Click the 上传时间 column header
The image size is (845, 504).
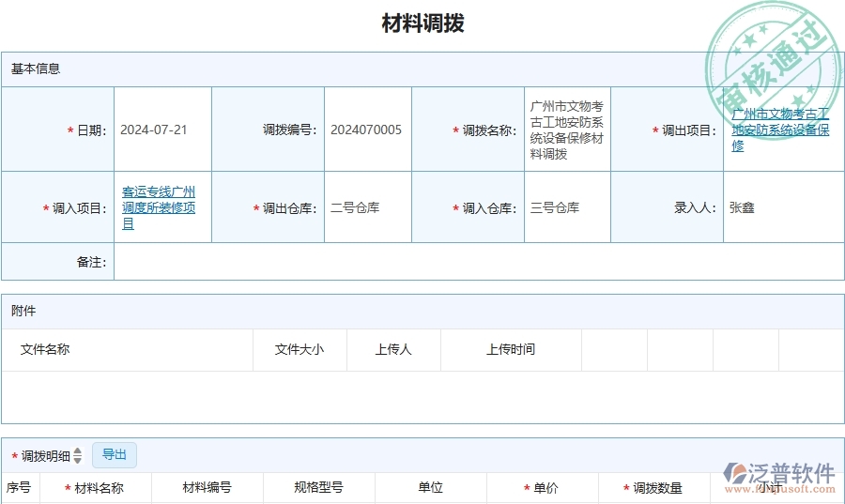[x=511, y=349]
